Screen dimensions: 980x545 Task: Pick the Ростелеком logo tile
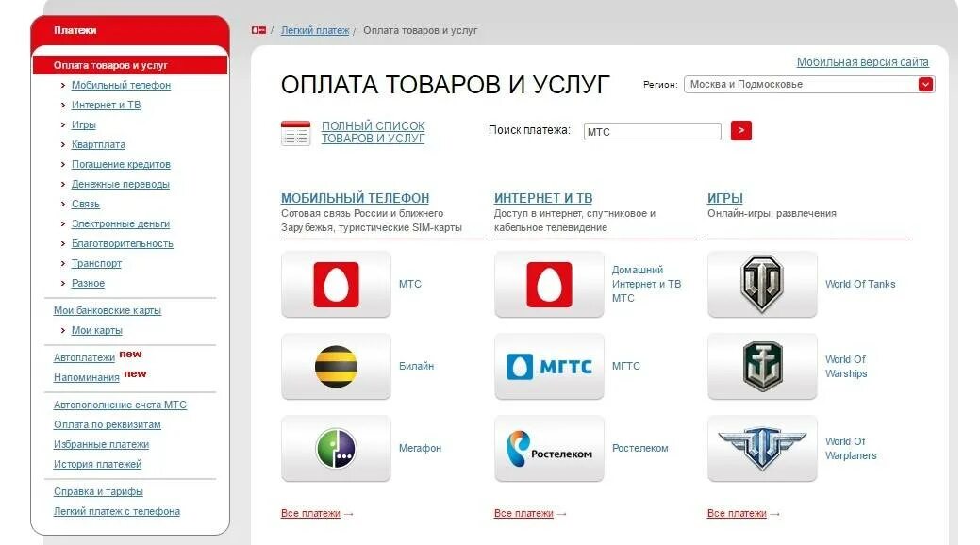(549, 448)
